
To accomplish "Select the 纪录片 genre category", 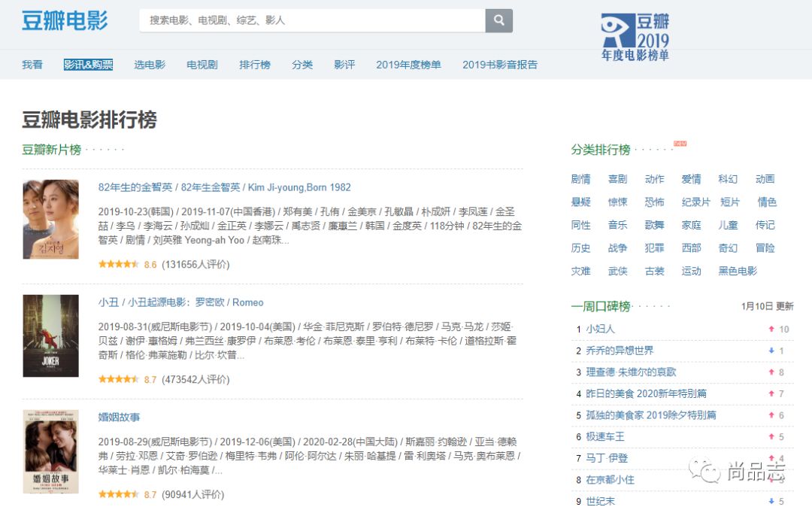I will tap(696, 202).
